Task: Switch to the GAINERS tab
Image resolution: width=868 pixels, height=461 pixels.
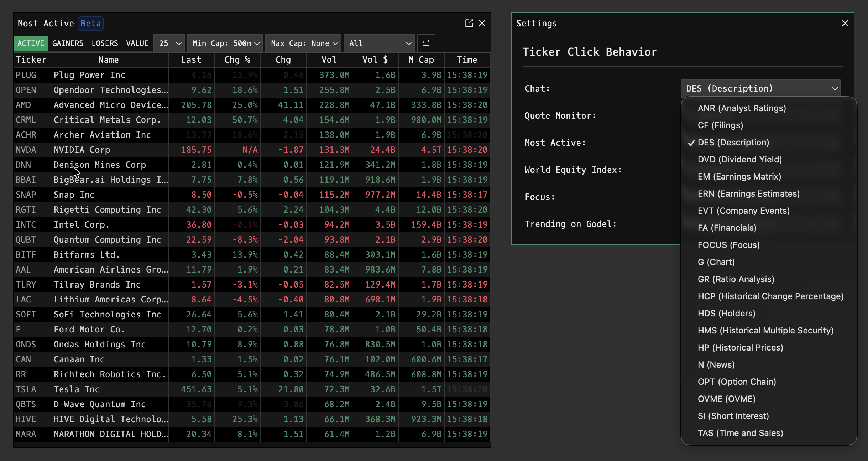Action: click(68, 43)
